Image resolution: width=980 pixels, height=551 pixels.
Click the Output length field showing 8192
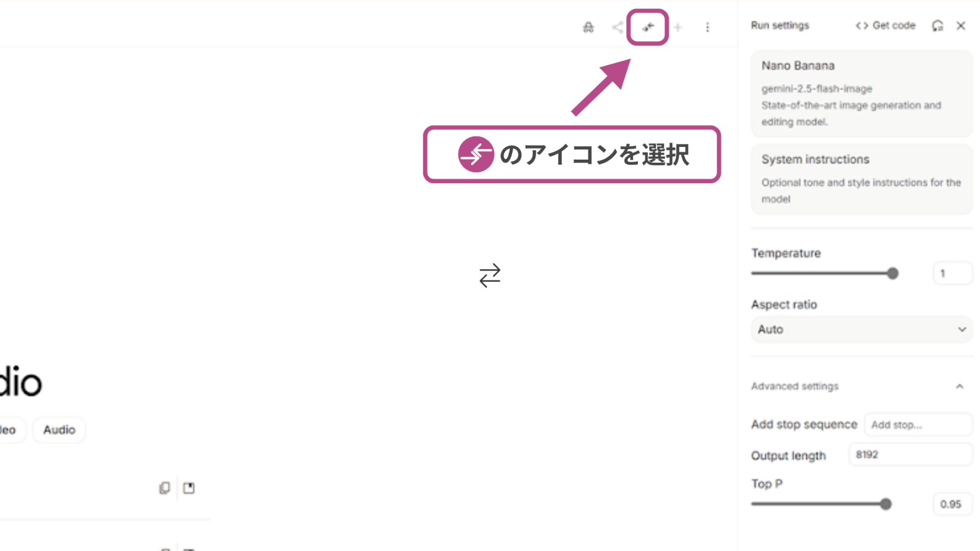point(910,455)
